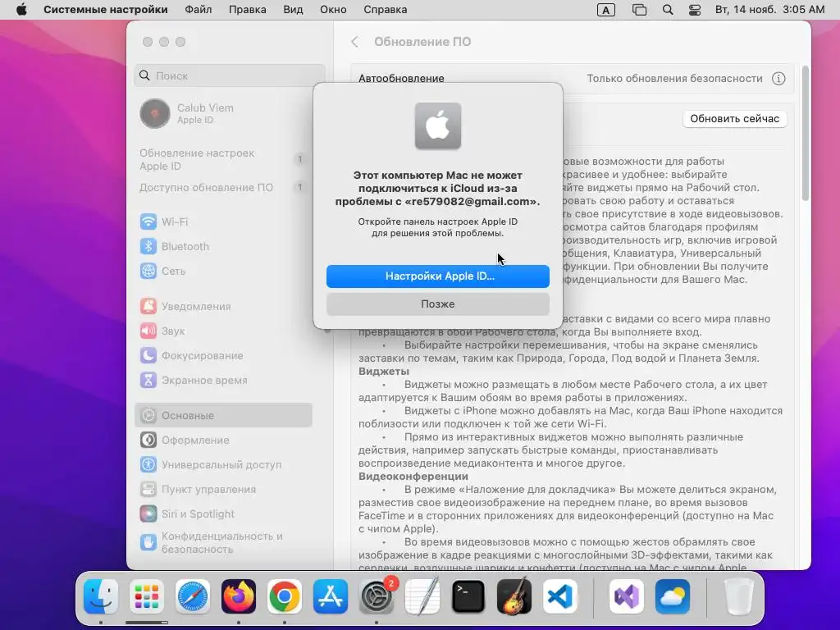Open the Trash in the Dock
This screenshot has height=630, width=840.
click(x=739, y=596)
